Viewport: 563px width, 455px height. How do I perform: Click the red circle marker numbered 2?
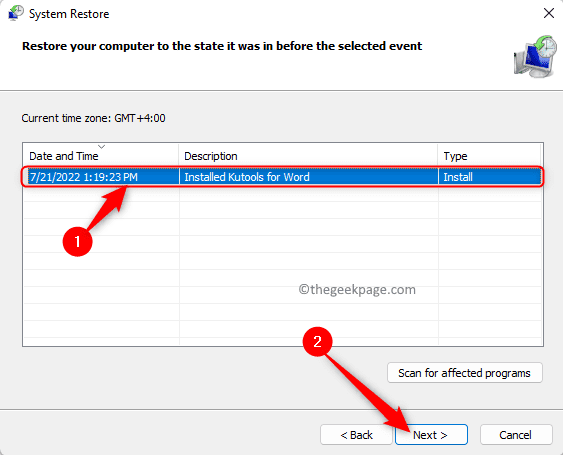point(317,342)
